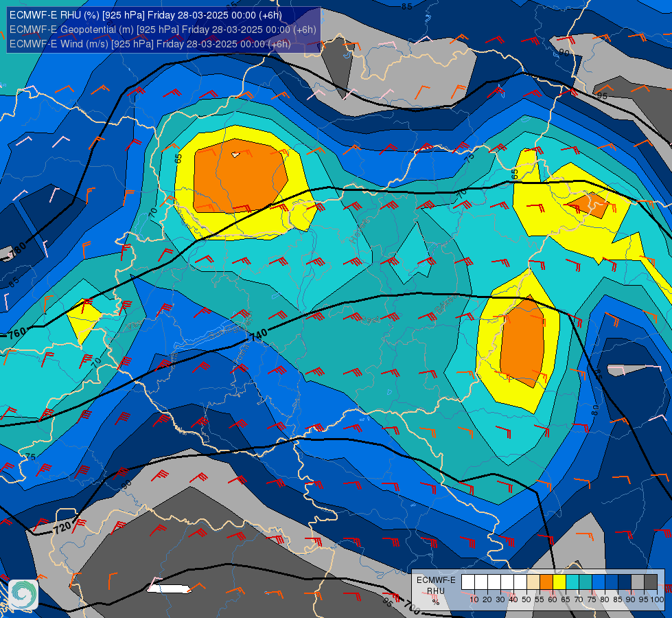Image resolution: width=672 pixels, height=618 pixels.
Task: Pick the teal 70-75 legend swatch
Action: click(586, 582)
